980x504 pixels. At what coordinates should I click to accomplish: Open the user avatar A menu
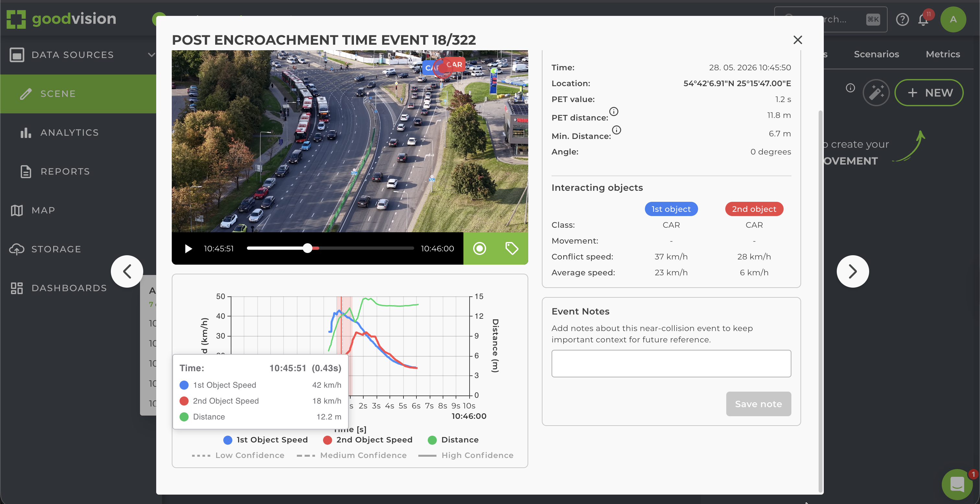tap(953, 19)
